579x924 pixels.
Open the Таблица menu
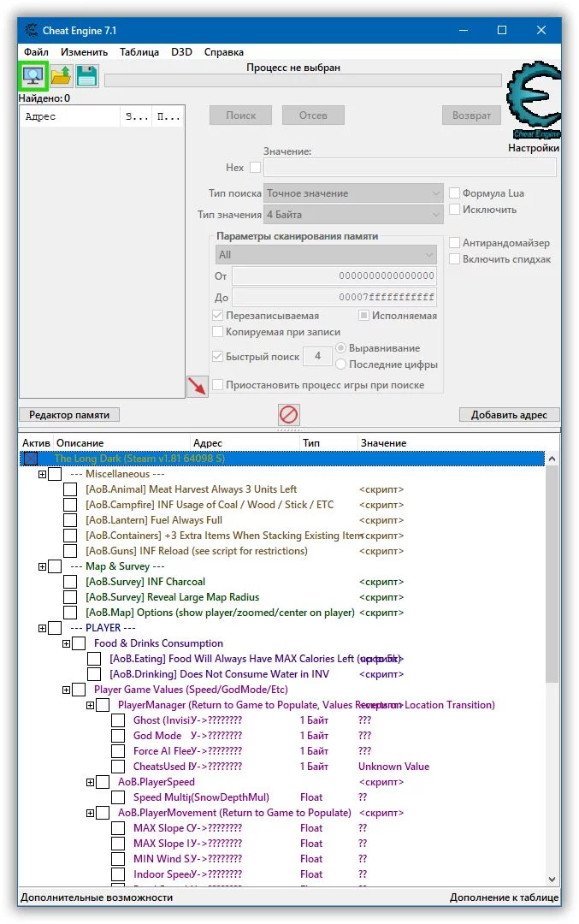[139, 52]
